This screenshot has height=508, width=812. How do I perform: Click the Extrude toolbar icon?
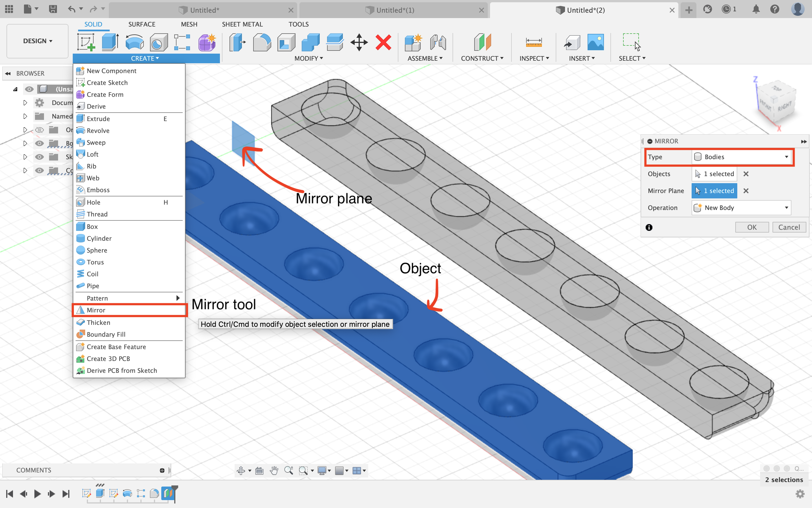[111, 43]
